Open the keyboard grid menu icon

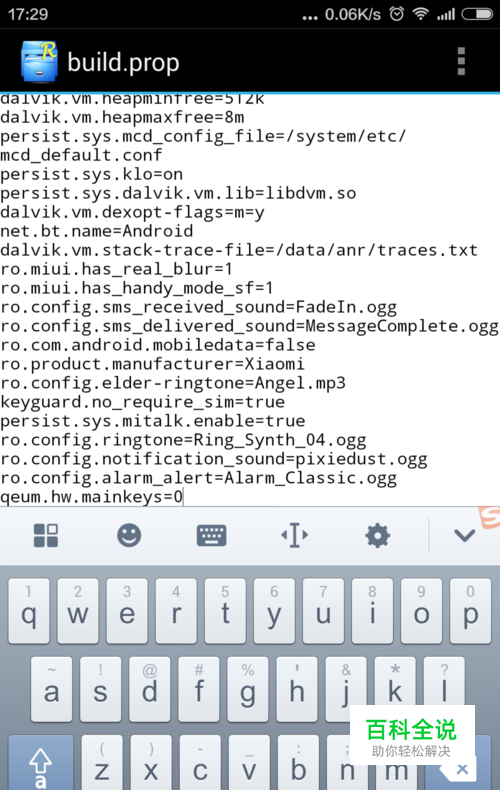[x=46, y=535]
